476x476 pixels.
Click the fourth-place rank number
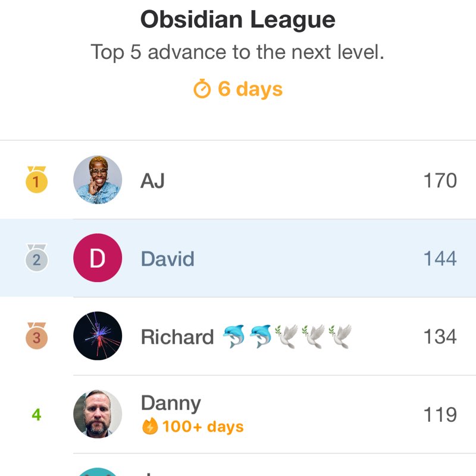36,414
